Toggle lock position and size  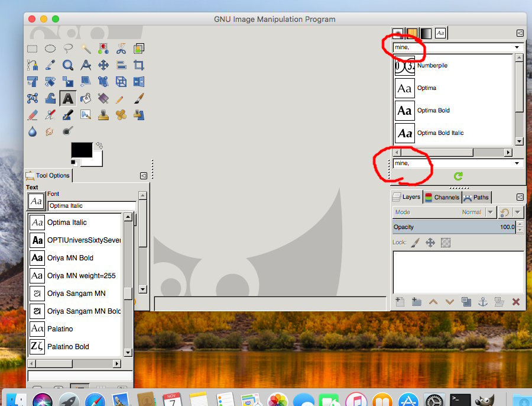click(x=430, y=243)
